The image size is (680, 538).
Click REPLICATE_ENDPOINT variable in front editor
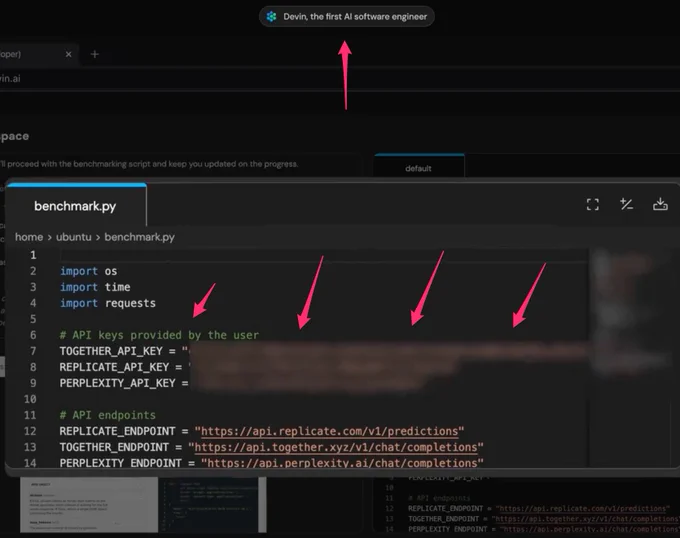click(x=118, y=431)
